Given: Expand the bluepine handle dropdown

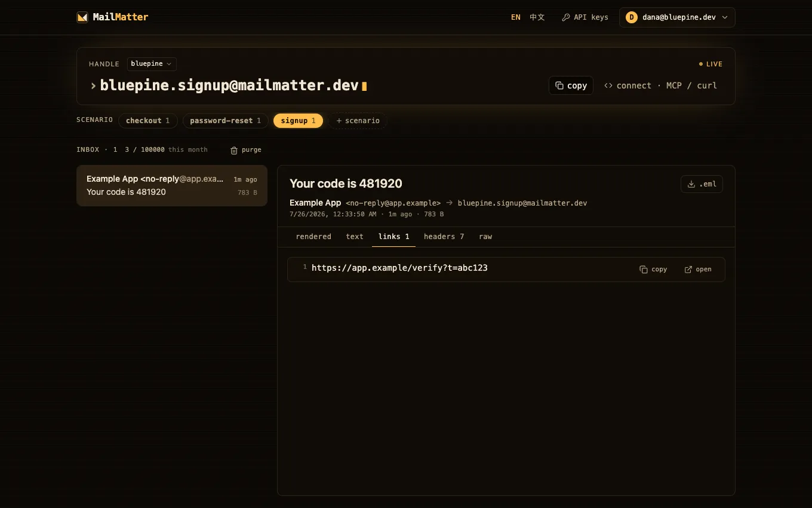Looking at the screenshot, I should 152,64.
